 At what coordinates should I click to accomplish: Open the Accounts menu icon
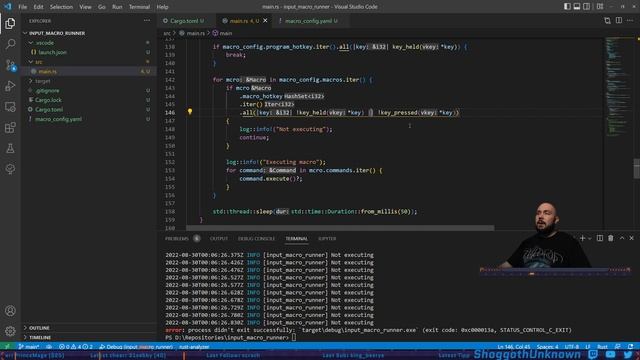pyautogui.click(x=10, y=311)
